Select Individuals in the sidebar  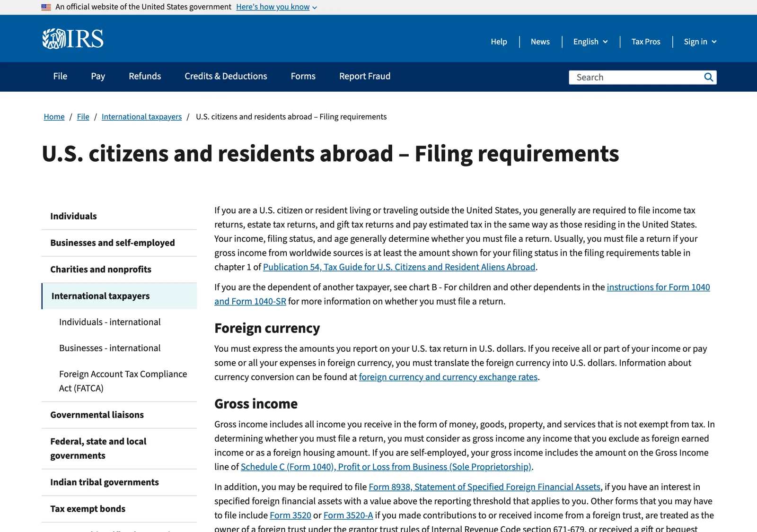click(119, 216)
